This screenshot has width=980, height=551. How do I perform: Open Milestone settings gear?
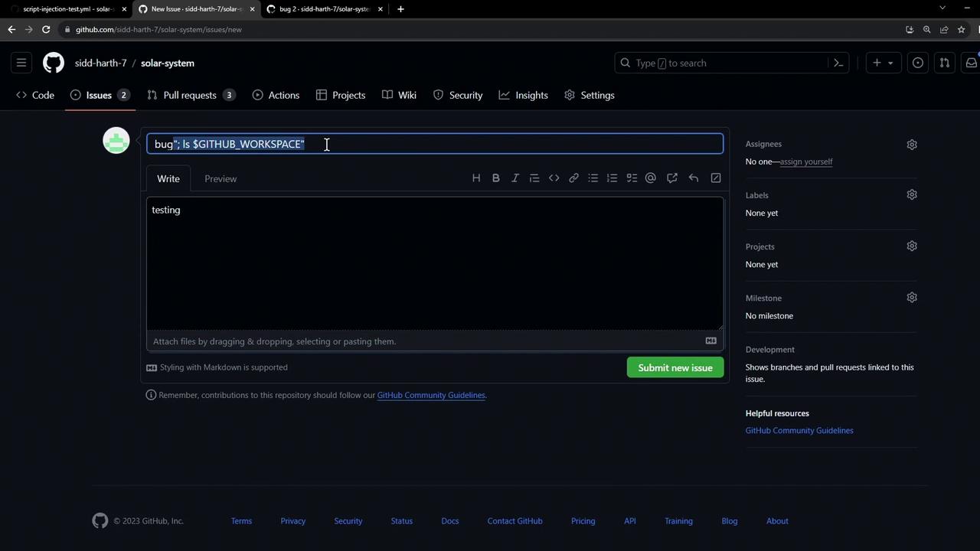pos(911,298)
